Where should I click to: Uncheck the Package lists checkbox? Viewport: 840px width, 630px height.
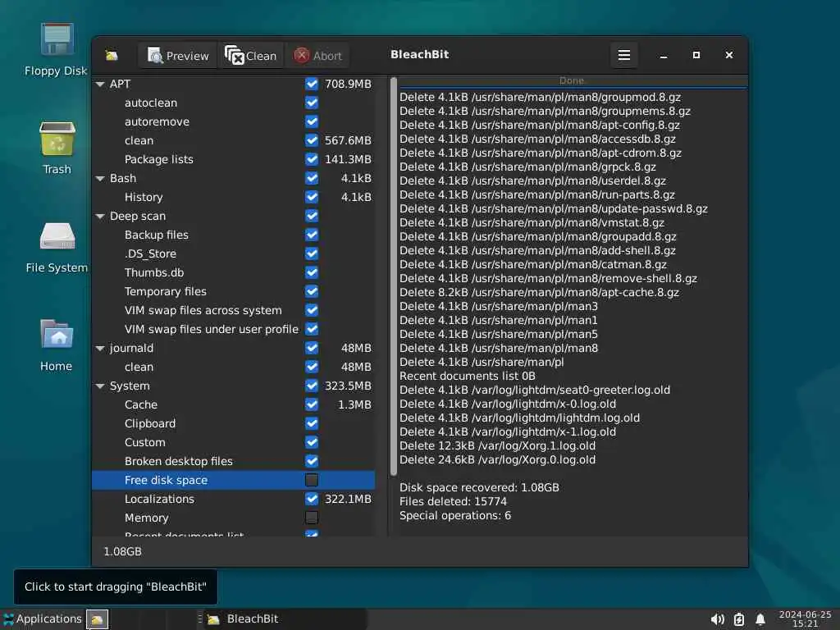pos(312,159)
